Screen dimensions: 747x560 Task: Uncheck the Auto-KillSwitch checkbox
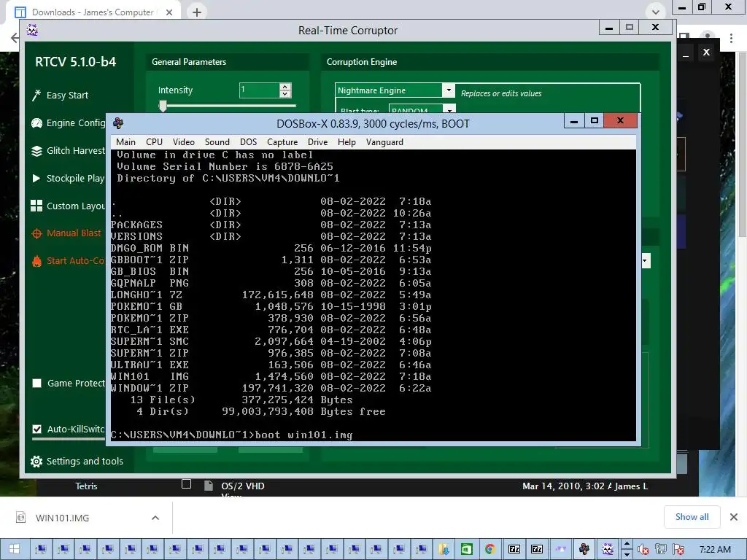pos(36,429)
